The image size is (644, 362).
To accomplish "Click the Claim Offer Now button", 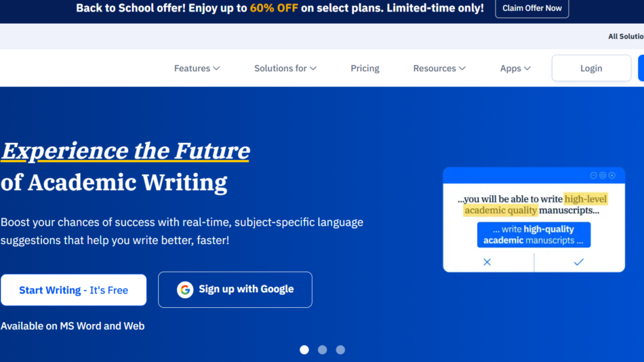I will tap(532, 9).
